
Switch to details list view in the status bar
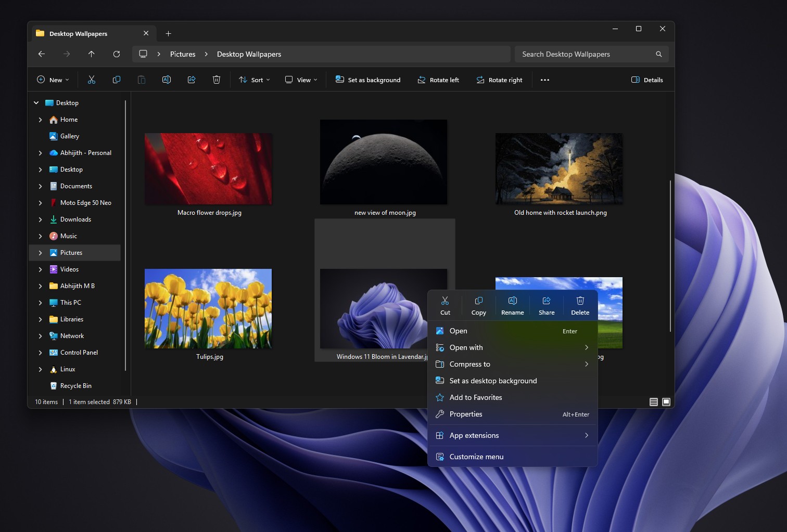click(654, 402)
